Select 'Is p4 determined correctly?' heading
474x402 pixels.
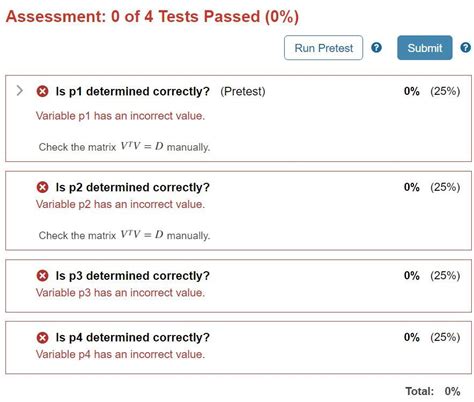pyautogui.click(x=133, y=337)
